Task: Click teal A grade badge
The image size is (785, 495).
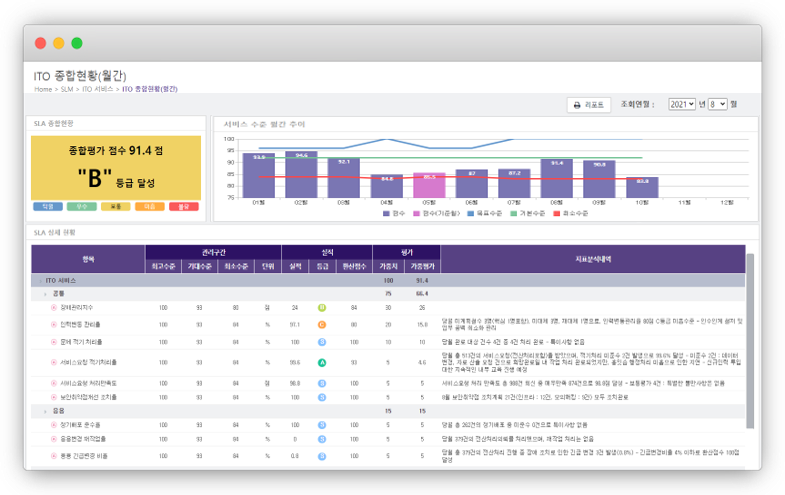Action: (322, 362)
